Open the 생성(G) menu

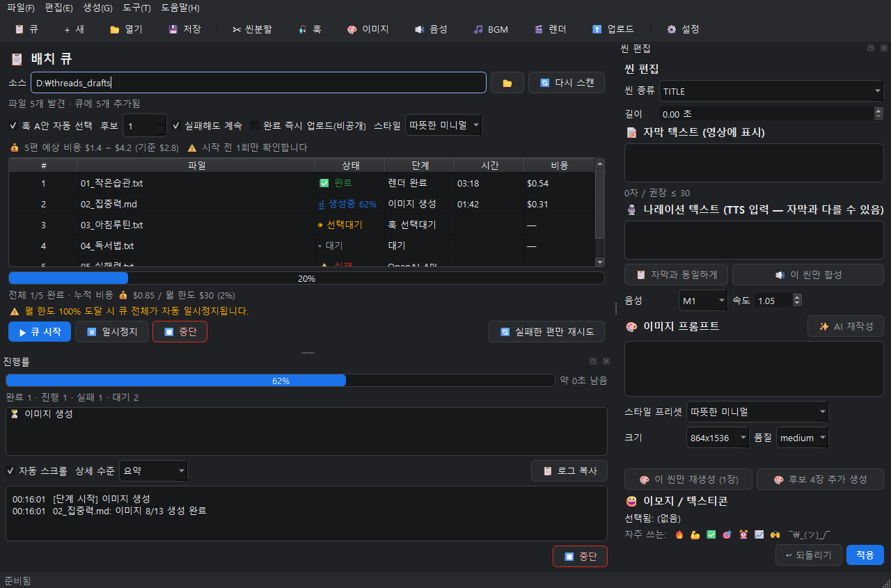click(x=97, y=8)
